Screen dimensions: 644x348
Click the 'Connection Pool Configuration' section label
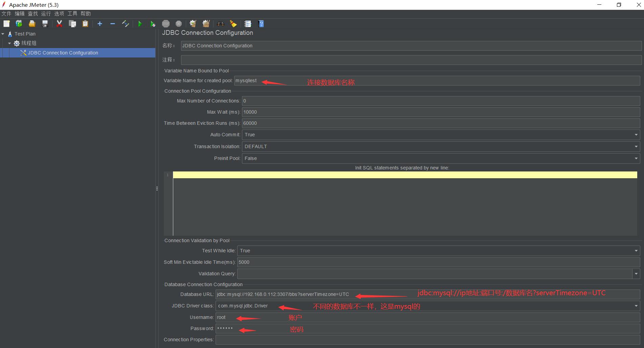(198, 91)
